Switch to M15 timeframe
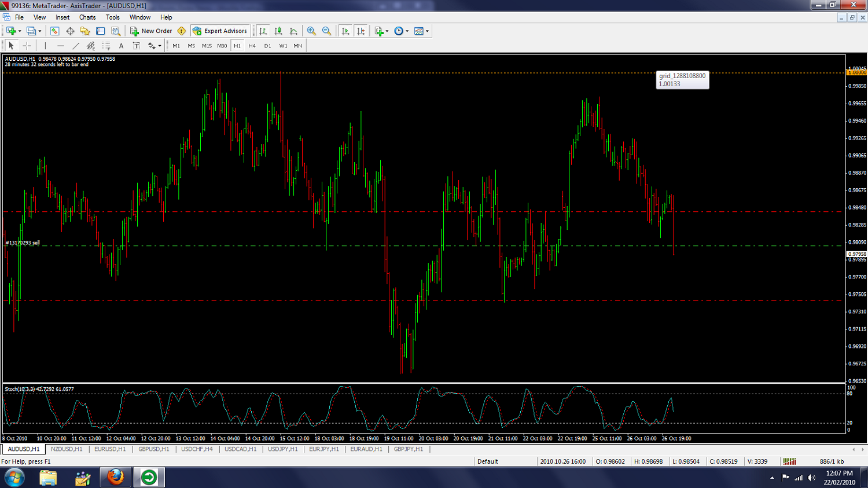The image size is (868, 488). point(207,46)
